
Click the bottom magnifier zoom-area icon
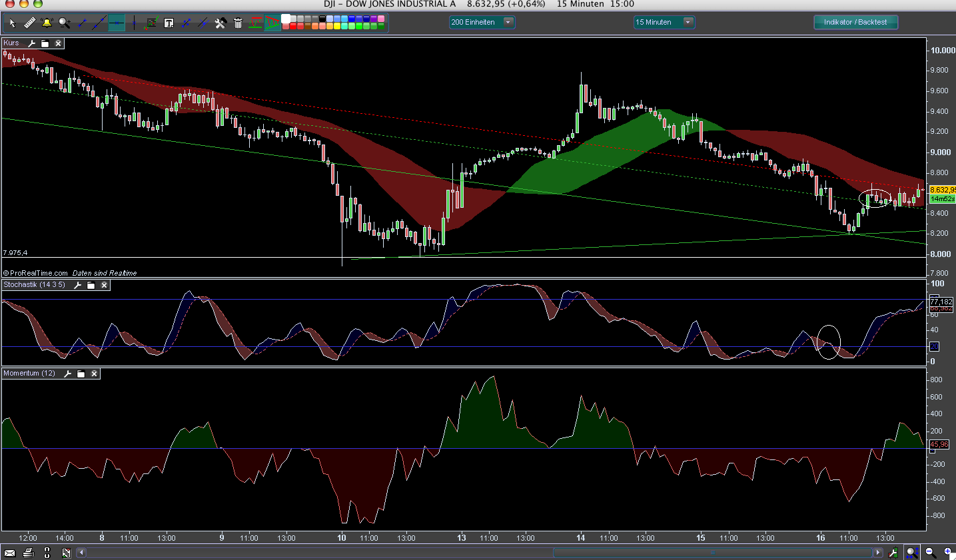(x=912, y=553)
